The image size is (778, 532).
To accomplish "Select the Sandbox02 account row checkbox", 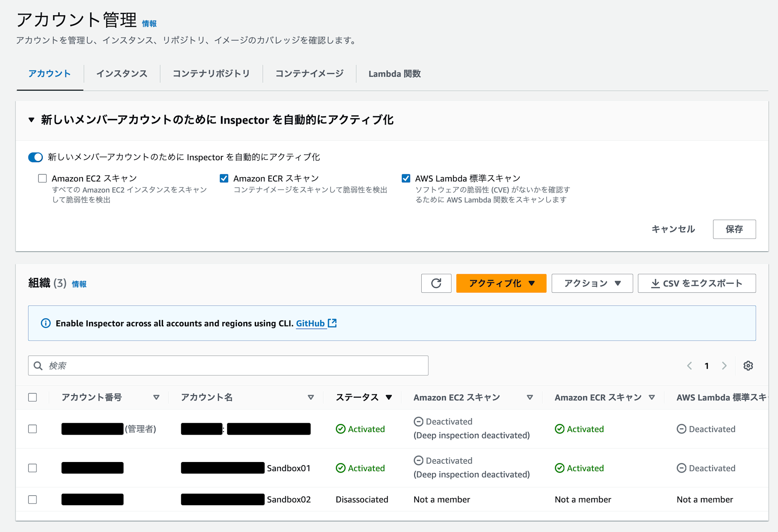I will (33, 499).
